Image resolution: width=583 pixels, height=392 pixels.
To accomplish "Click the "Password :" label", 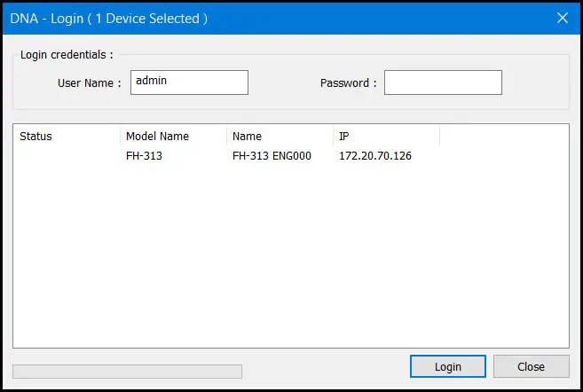I will point(348,83).
